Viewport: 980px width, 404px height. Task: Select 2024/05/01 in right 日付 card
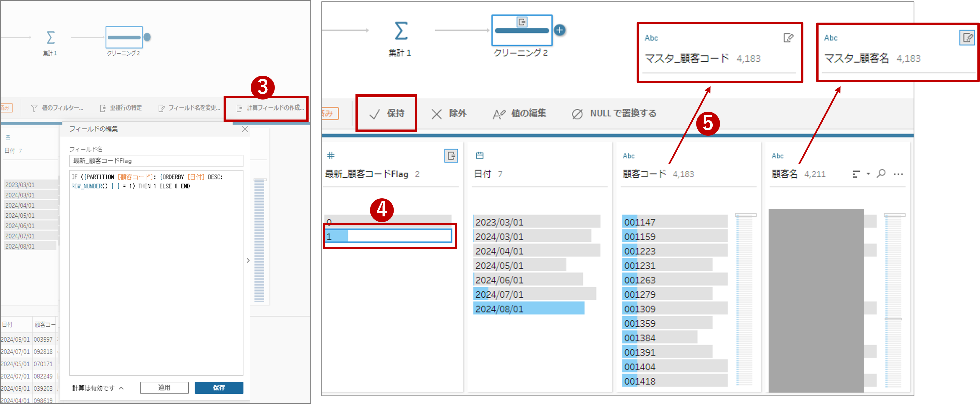coord(520,265)
